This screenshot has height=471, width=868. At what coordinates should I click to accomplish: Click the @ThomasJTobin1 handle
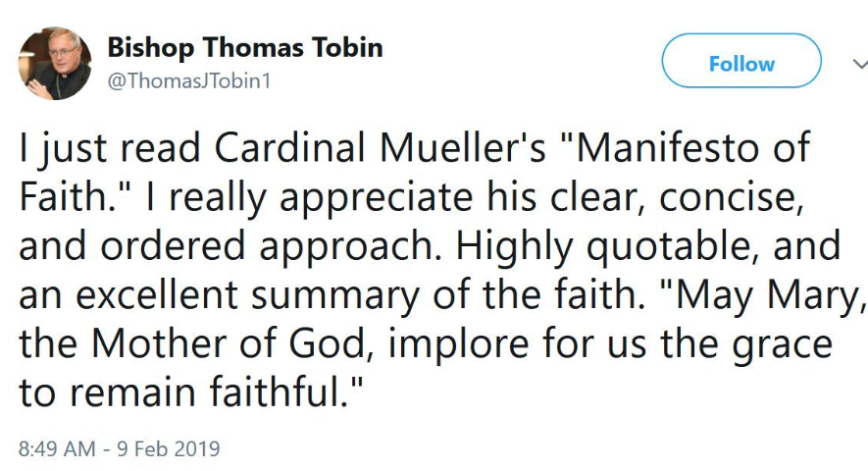click(186, 80)
